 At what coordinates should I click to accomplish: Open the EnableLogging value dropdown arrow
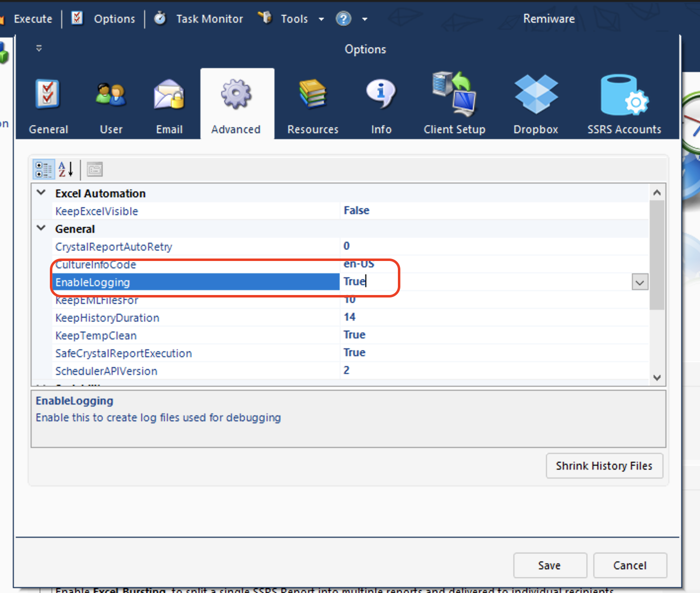click(x=640, y=283)
